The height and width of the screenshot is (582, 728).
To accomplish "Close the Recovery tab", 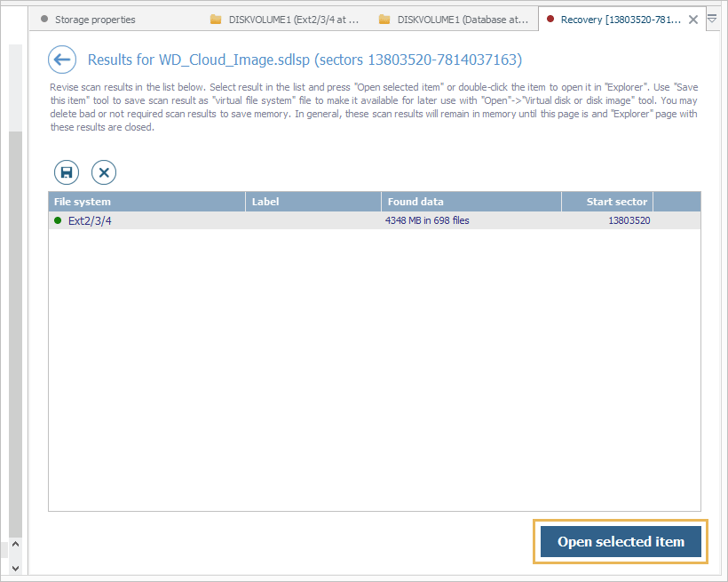I will point(693,20).
